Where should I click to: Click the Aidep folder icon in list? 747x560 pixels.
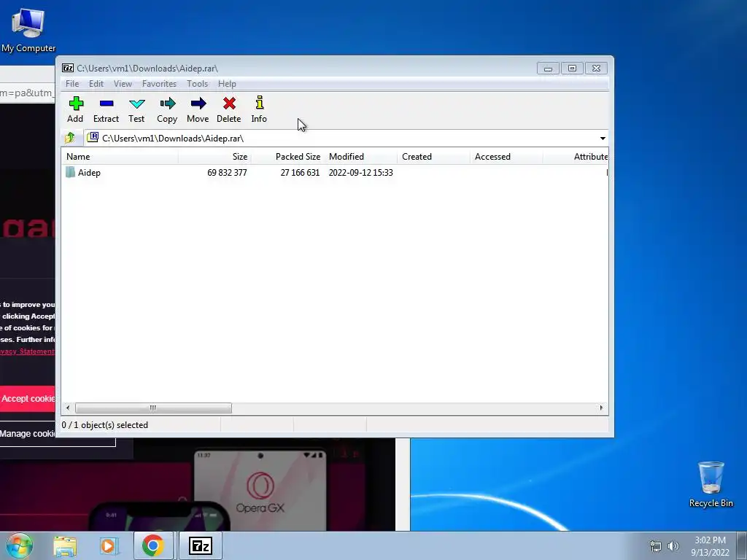point(71,172)
